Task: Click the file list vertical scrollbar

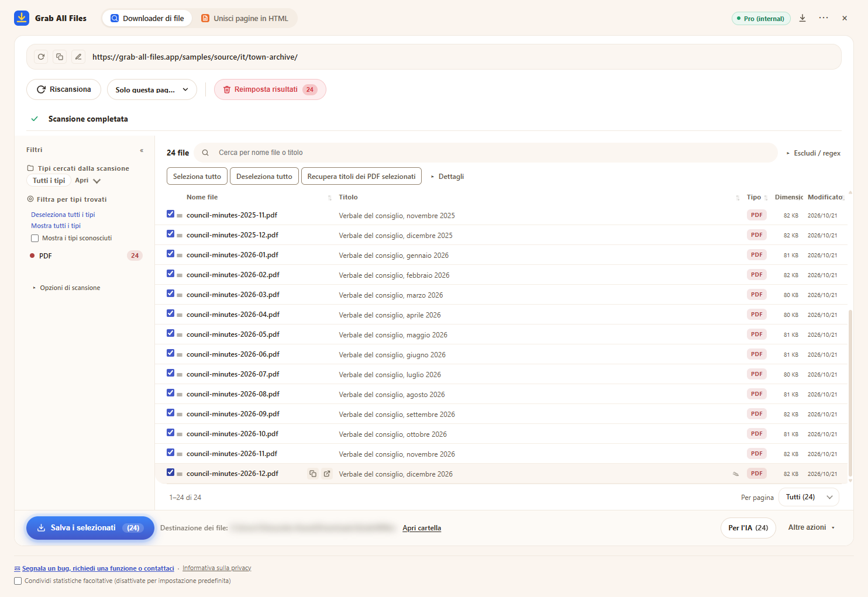Action: pyautogui.click(x=850, y=392)
